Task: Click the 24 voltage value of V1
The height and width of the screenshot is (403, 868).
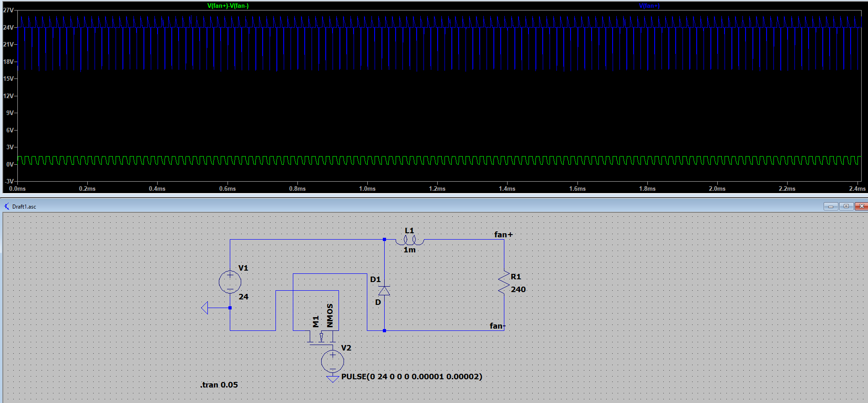Action: [x=243, y=297]
